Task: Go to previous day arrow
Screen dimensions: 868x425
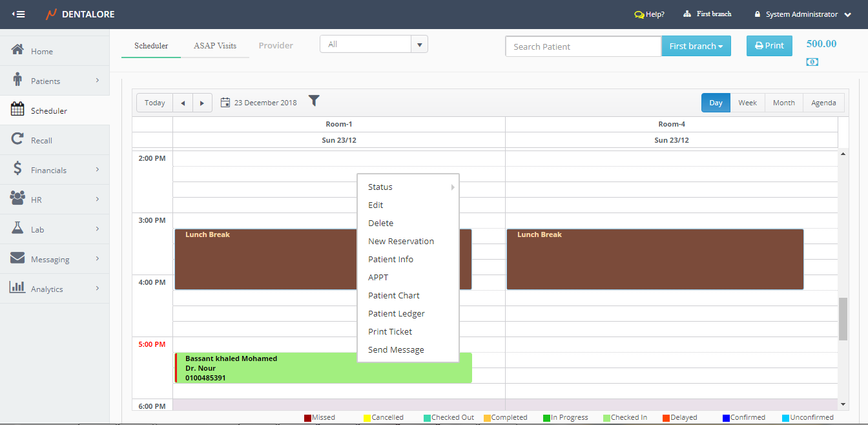Action: (183, 103)
